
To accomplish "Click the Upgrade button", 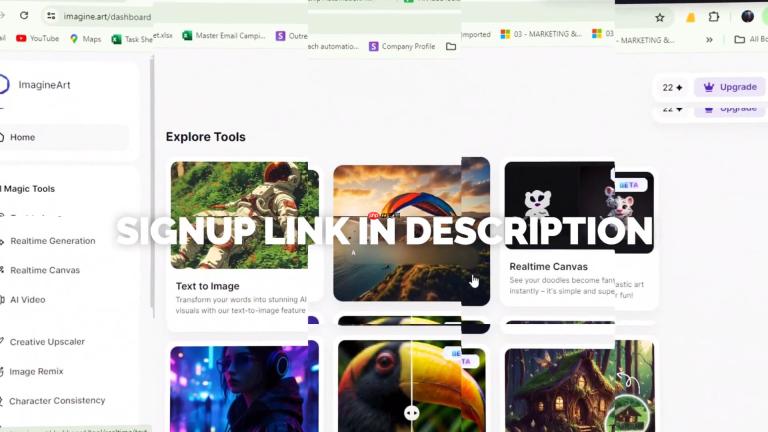I will [x=730, y=87].
